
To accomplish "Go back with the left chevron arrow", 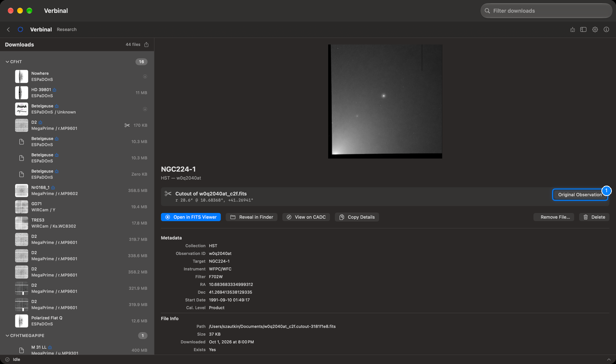I will coord(8,30).
